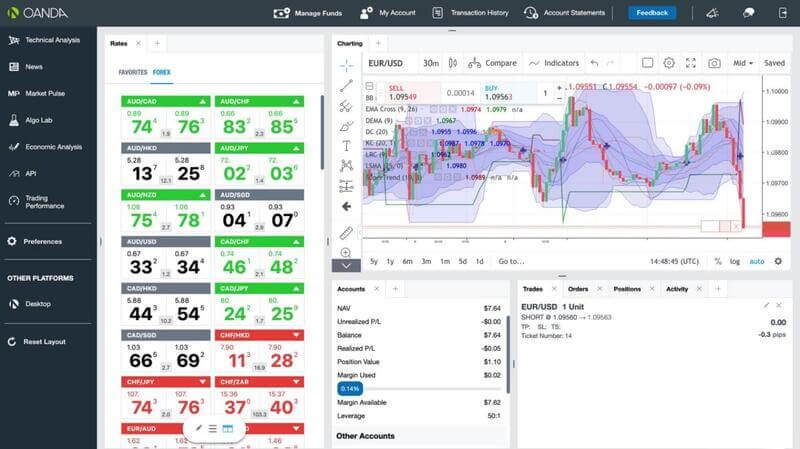
Task: Open the EUR/USD symbol selector
Action: pos(385,63)
